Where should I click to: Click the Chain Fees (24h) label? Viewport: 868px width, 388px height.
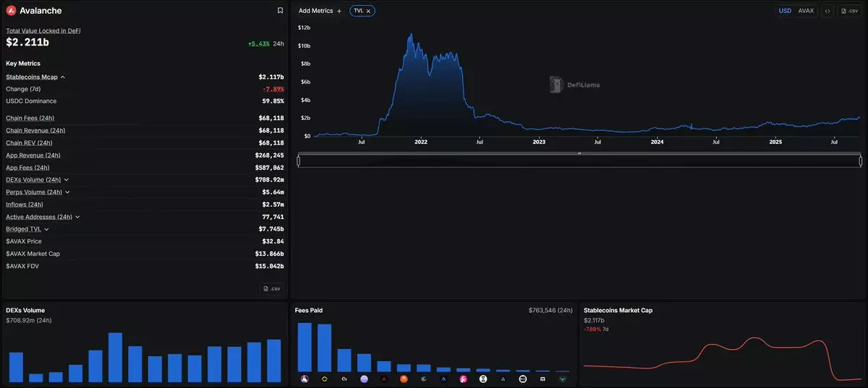(x=30, y=118)
